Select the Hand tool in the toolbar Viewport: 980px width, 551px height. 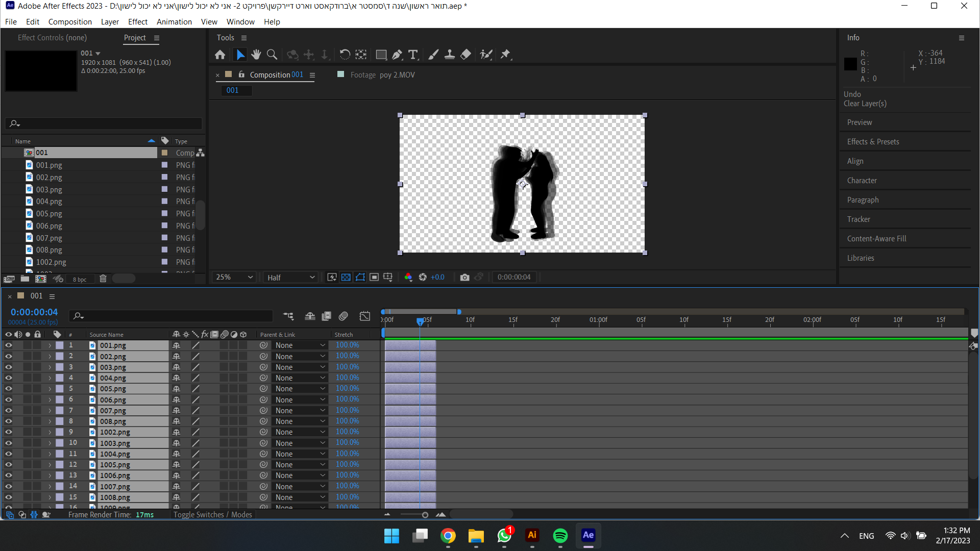click(x=256, y=55)
